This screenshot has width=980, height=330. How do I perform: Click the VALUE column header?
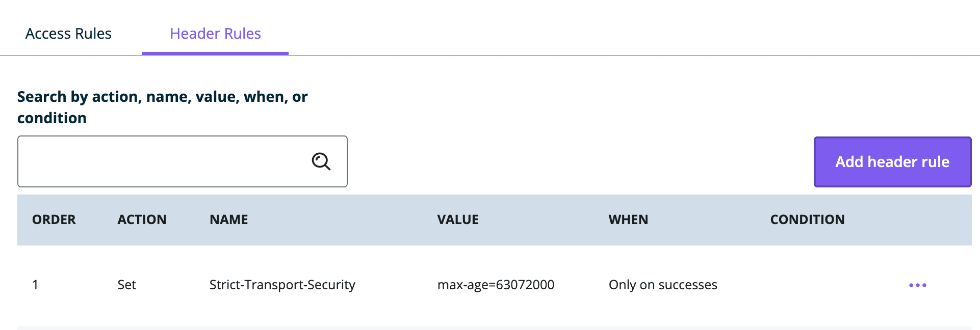point(457,219)
